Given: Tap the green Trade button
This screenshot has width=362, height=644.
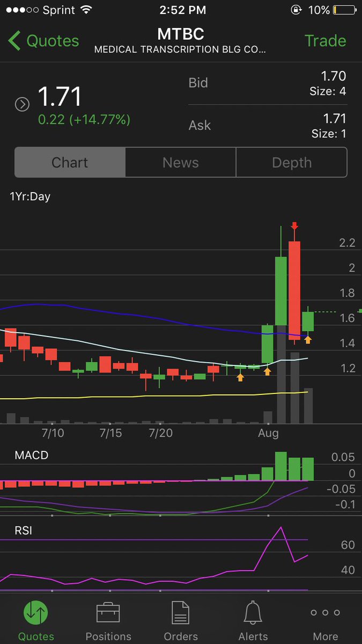Looking at the screenshot, I should pyautogui.click(x=325, y=41).
